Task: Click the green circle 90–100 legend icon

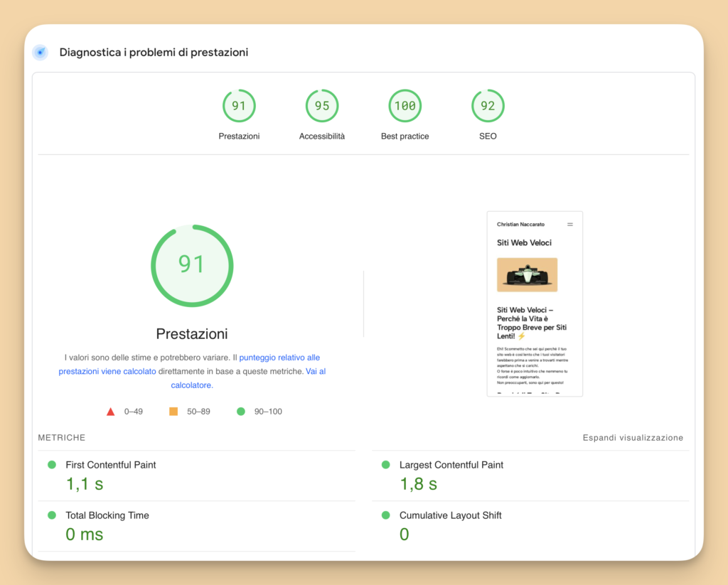Action: pyautogui.click(x=240, y=412)
